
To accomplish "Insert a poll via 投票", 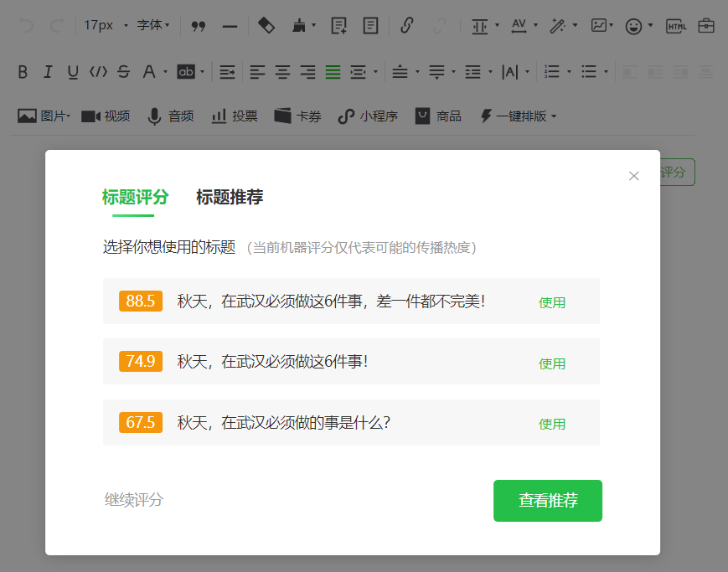I will tap(235, 116).
